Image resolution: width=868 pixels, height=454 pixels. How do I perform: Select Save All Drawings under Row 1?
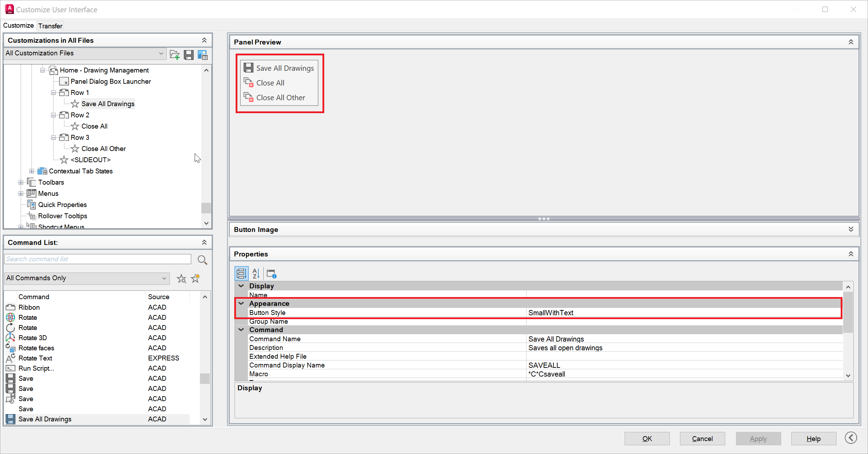(107, 104)
